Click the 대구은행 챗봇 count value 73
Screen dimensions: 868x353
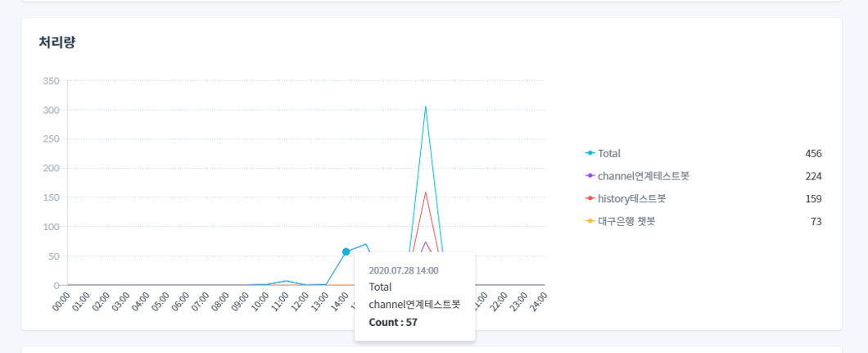[x=816, y=221]
